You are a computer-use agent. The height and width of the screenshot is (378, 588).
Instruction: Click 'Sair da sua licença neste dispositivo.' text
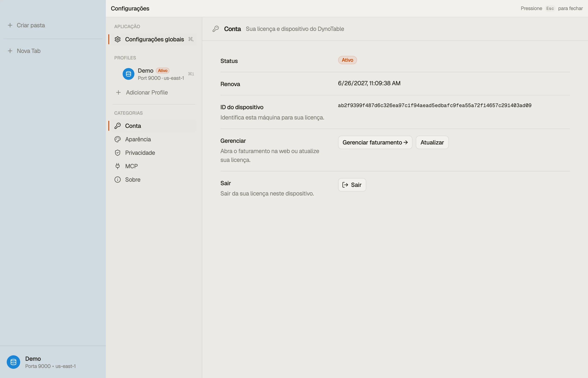267,193
